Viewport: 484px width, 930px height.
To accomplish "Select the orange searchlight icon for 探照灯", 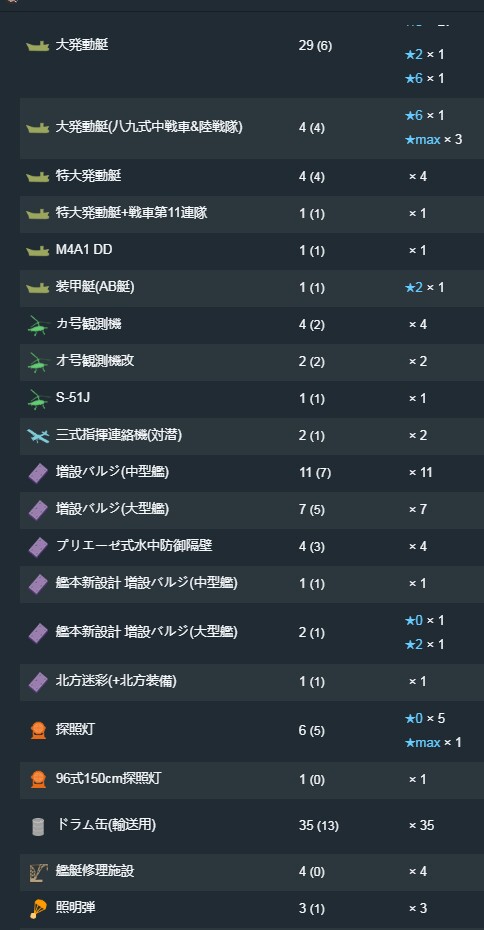I will point(38,731).
